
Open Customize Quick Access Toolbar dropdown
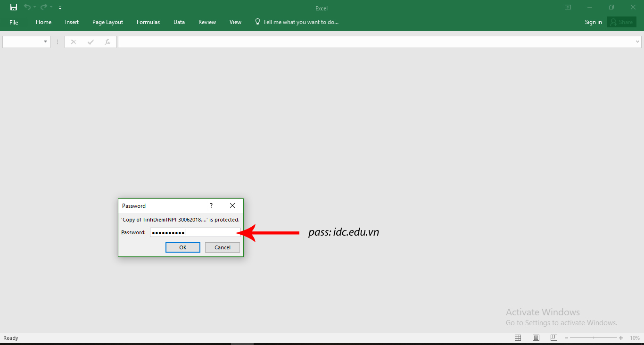[x=60, y=8]
